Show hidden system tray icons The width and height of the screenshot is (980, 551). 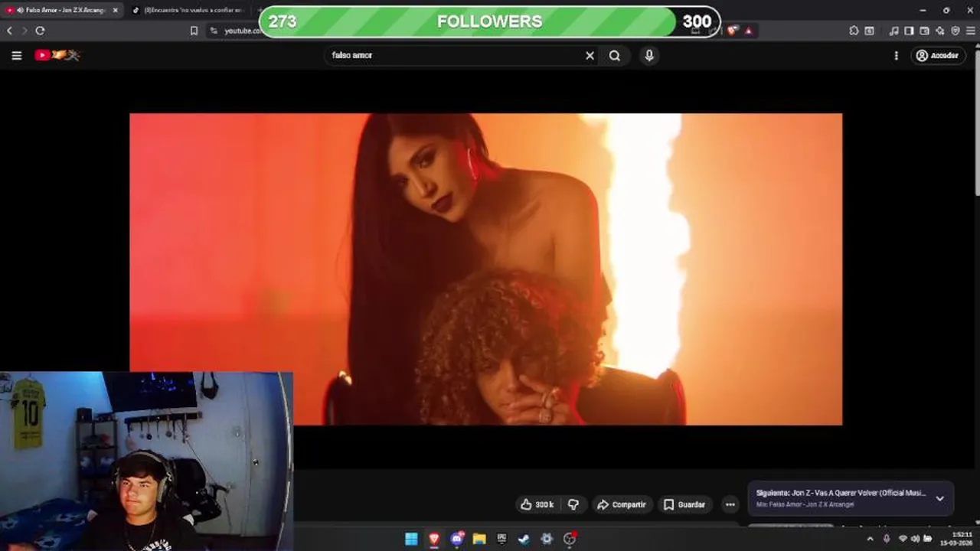click(x=870, y=539)
